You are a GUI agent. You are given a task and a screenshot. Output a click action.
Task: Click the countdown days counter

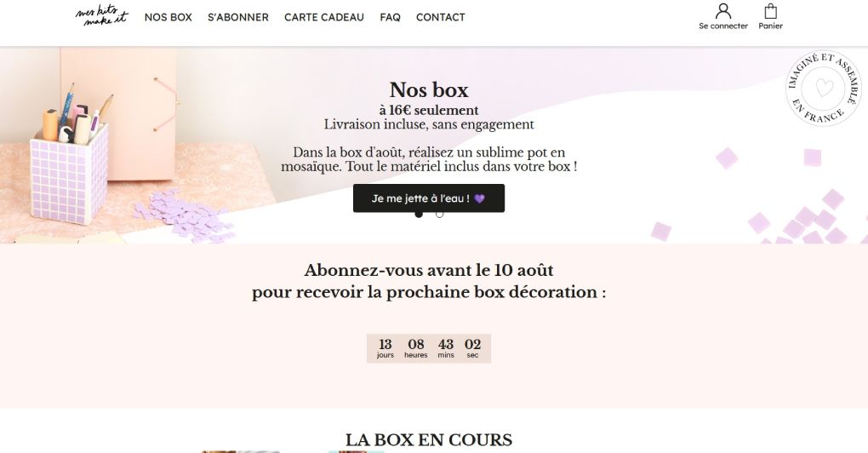tap(385, 348)
